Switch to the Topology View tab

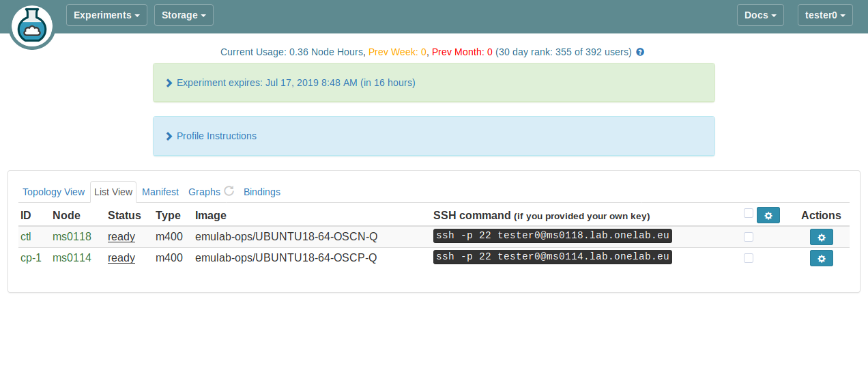pyautogui.click(x=54, y=192)
